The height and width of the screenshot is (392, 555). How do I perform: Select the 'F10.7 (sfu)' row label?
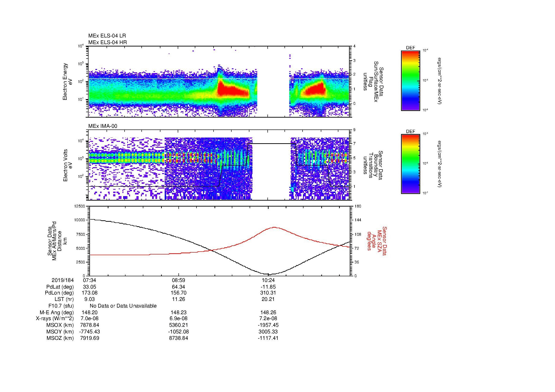(x=61, y=306)
